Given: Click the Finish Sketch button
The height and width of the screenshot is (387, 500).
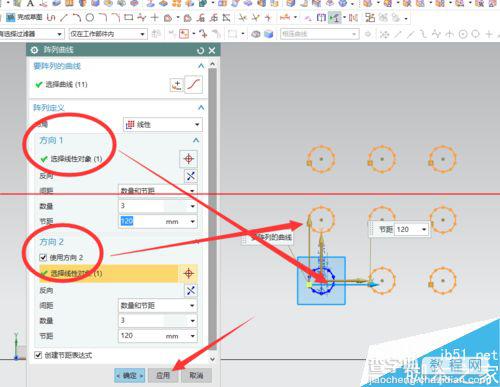Looking at the screenshot, I should coord(24,17).
